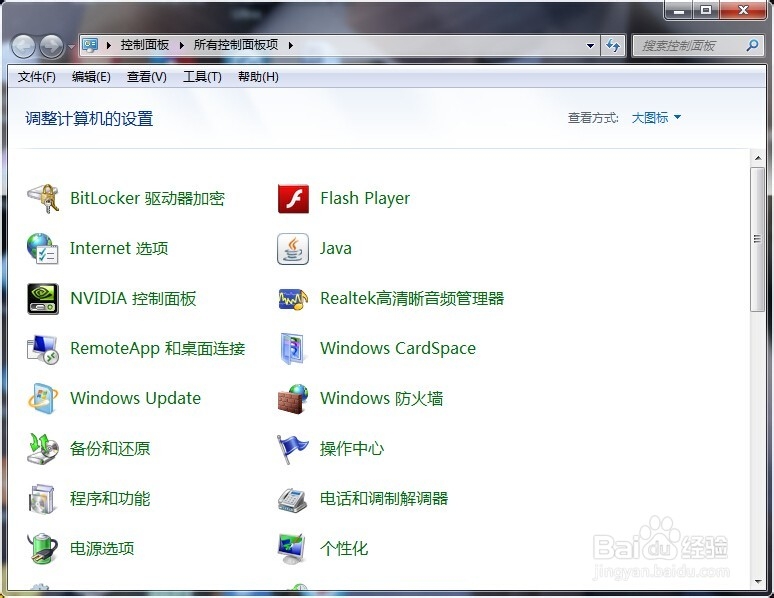Viewport: 774px width, 598px height.
Task: Click the search magnifier icon
Action: pyautogui.click(x=752, y=45)
